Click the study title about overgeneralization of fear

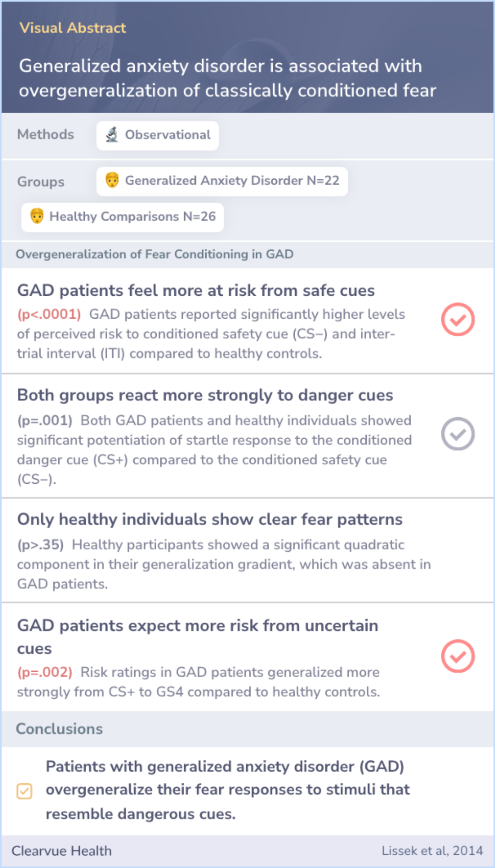227,78
